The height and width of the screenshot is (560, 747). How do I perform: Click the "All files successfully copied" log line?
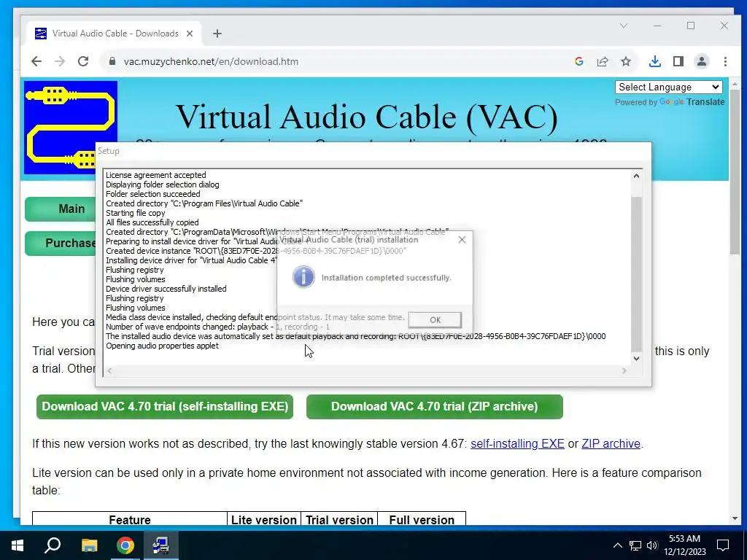(x=152, y=222)
